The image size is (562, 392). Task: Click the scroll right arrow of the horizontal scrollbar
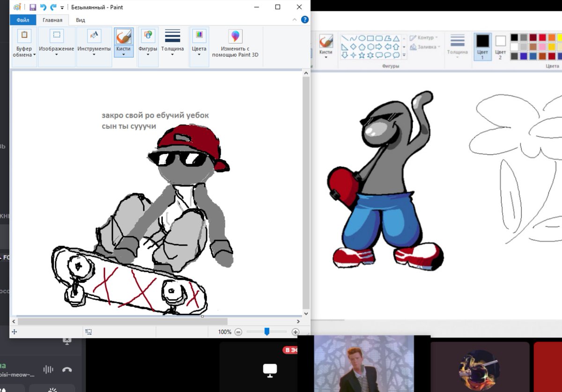299,321
